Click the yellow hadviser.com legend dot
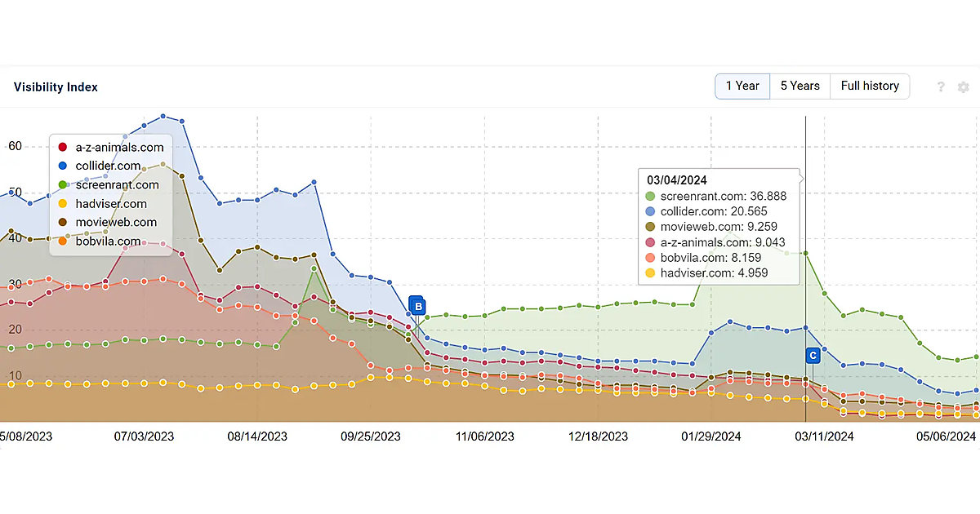The width and height of the screenshot is (980, 514). click(x=62, y=204)
